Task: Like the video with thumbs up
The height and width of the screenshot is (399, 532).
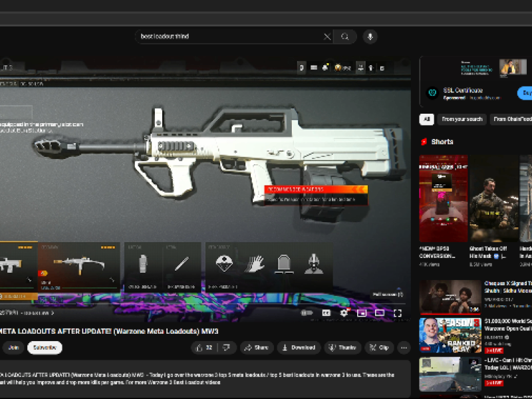Action: 205,347
